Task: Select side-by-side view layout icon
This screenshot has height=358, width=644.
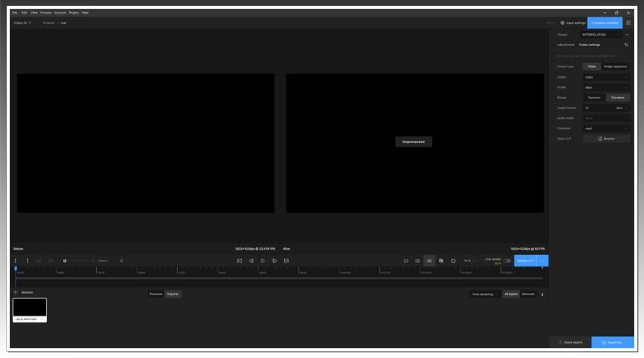Action: [x=429, y=261]
